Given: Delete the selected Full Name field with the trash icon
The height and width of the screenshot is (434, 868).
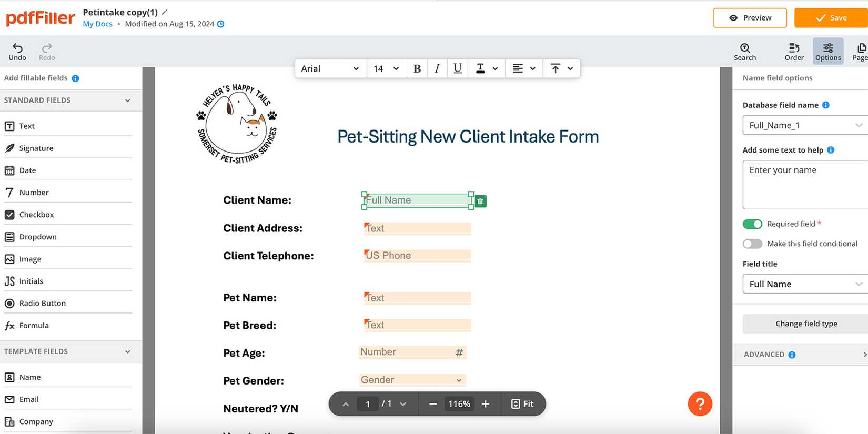Looking at the screenshot, I should tap(480, 201).
